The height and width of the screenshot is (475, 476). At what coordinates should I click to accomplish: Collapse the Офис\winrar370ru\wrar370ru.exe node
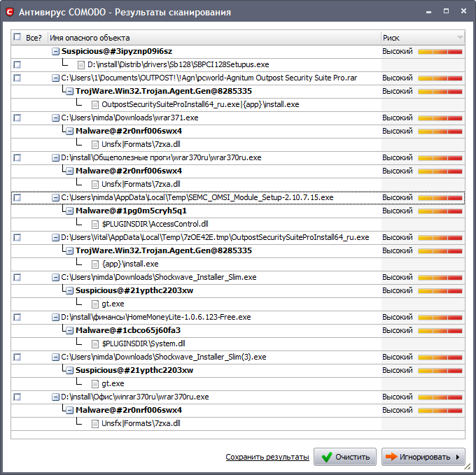tap(55, 397)
